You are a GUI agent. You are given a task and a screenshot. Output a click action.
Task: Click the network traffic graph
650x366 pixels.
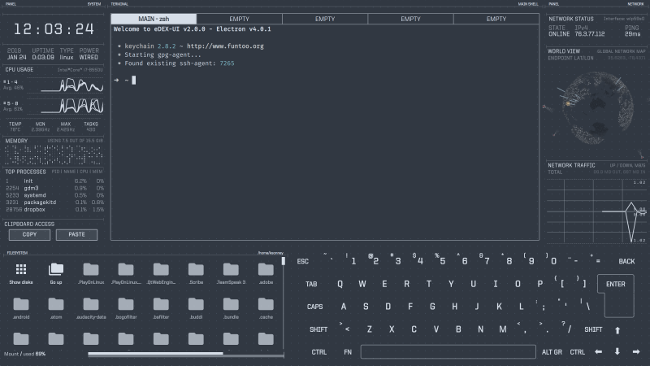596,211
